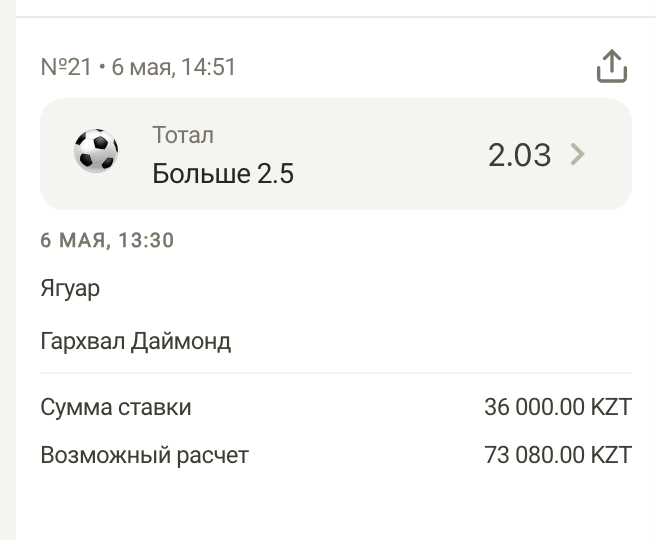The image size is (656, 540).
Task: Click the Возможный расчет label
Action: tap(144, 456)
